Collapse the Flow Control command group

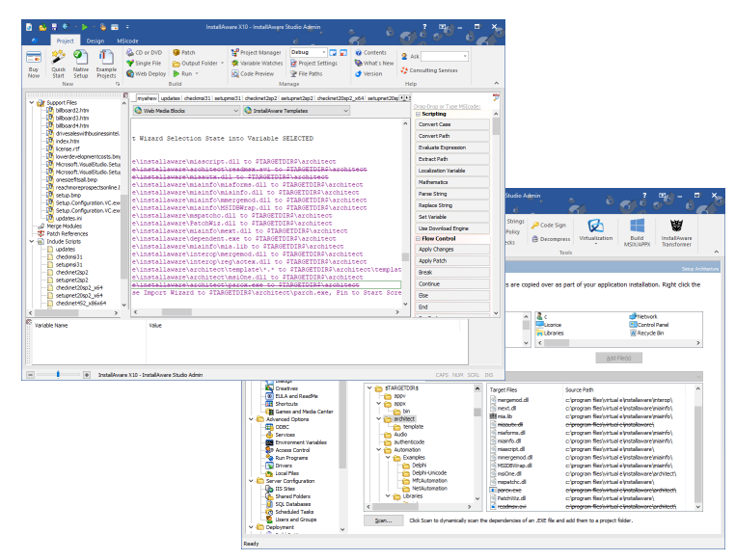pyautogui.click(x=418, y=239)
